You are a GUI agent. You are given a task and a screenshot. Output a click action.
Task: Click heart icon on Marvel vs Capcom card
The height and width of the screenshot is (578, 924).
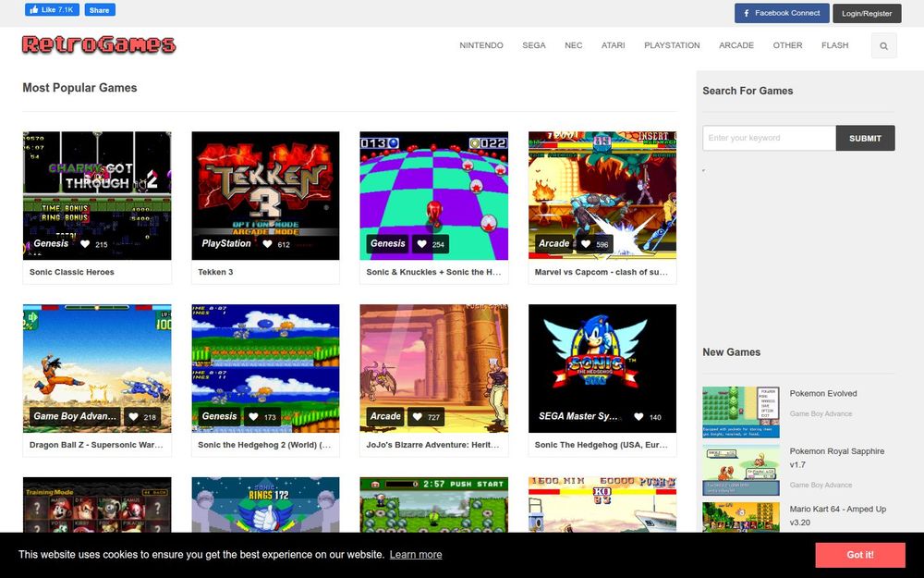[x=586, y=243]
